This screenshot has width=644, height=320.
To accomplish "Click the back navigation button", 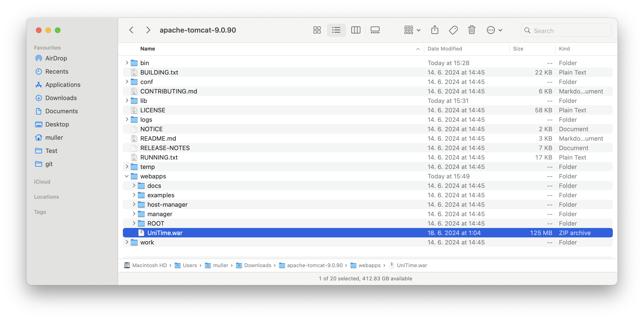I will click(x=131, y=30).
